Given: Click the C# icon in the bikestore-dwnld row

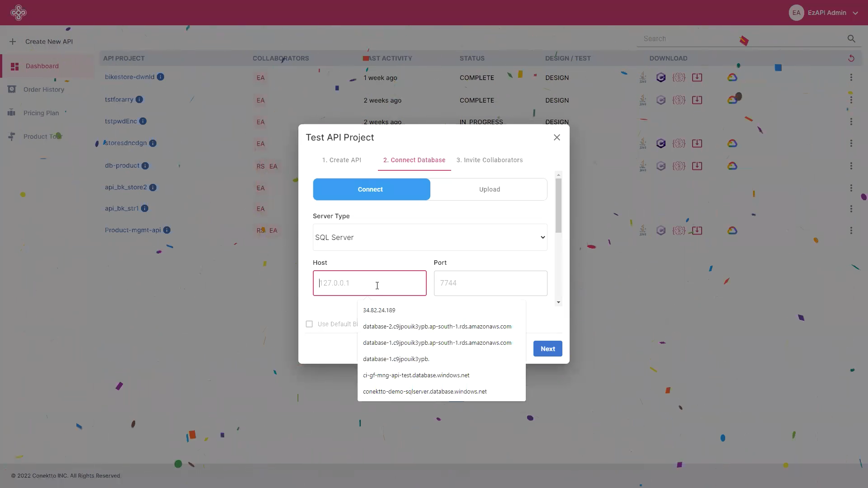Looking at the screenshot, I should pyautogui.click(x=661, y=78).
